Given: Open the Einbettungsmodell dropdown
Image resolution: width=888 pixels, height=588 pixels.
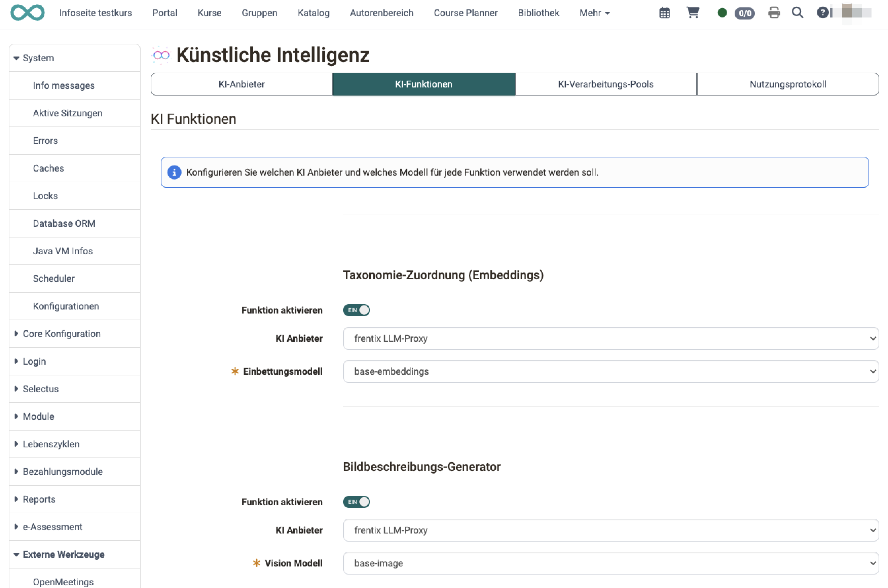Looking at the screenshot, I should [x=610, y=371].
